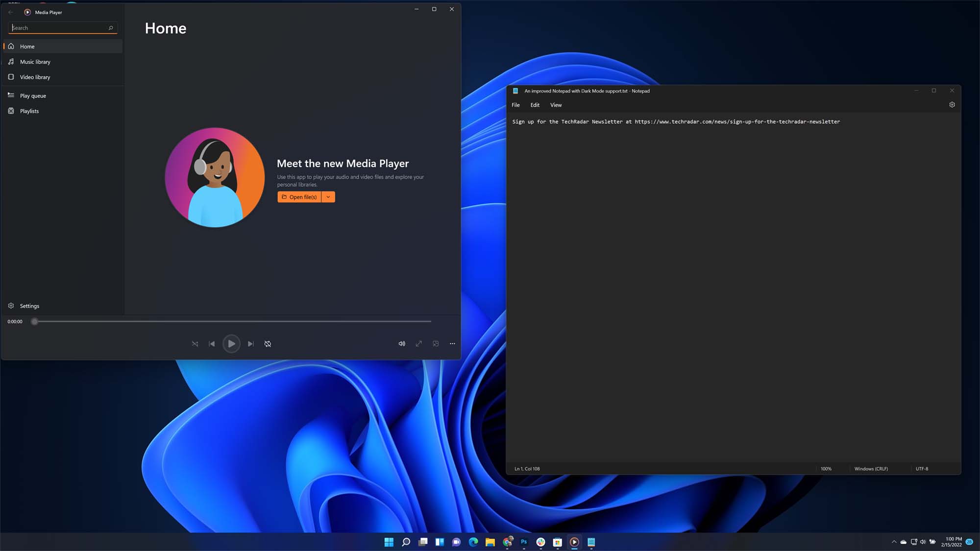Open the clock and calendar flyout
980x551 pixels.
pos(951,542)
